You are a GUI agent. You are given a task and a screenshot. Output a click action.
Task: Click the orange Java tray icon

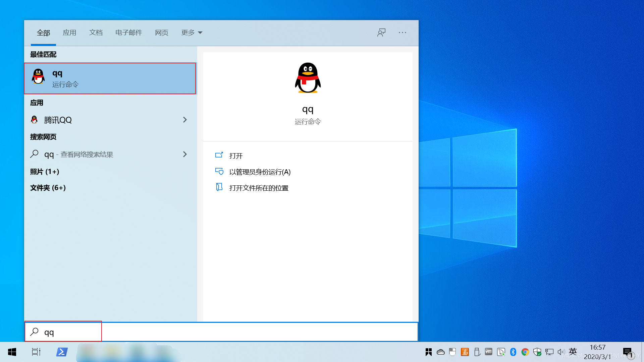pyautogui.click(x=465, y=352)
